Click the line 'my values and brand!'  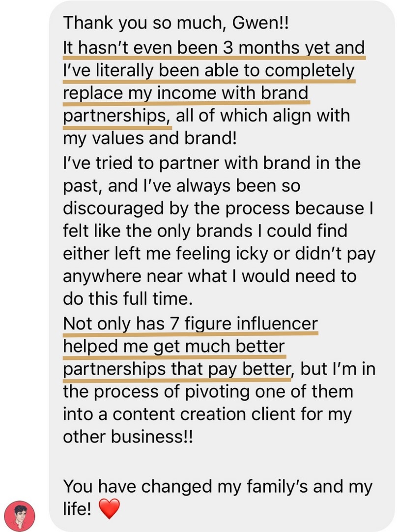tap(149, 138)
